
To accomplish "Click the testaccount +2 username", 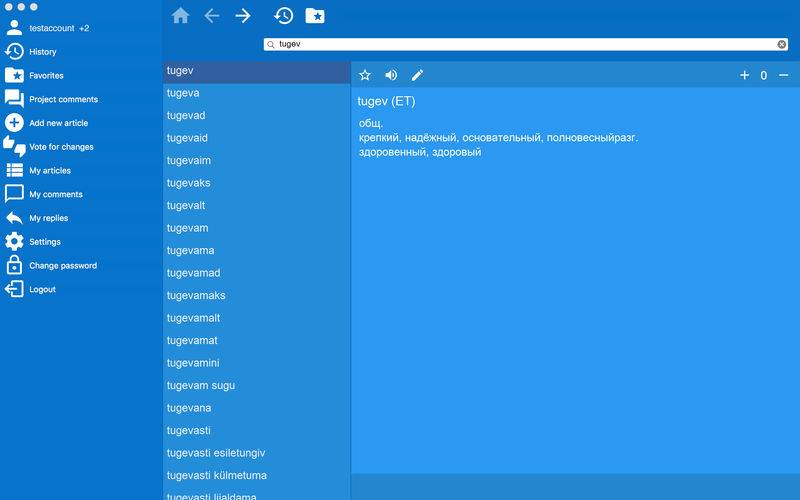I will [59, 28].
